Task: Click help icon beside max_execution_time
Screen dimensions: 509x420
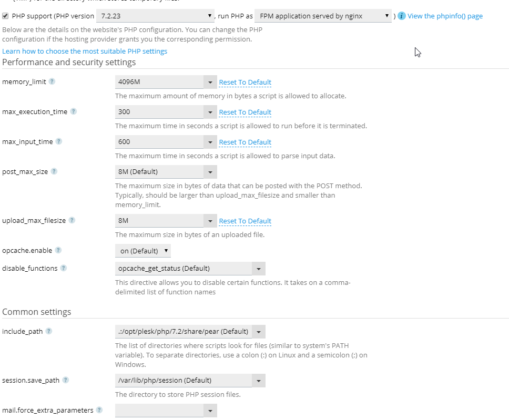Action: pos(73,111)
